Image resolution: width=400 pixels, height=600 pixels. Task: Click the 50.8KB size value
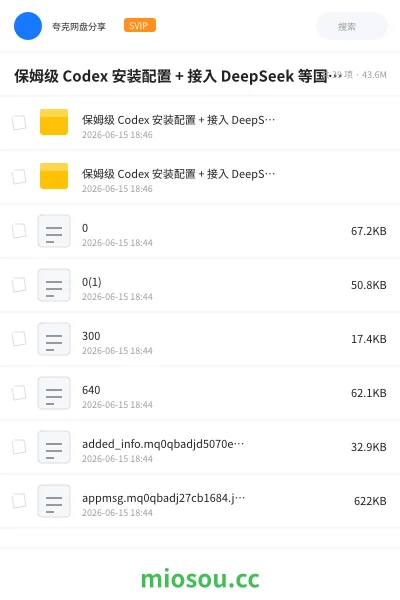pos(369,285)
